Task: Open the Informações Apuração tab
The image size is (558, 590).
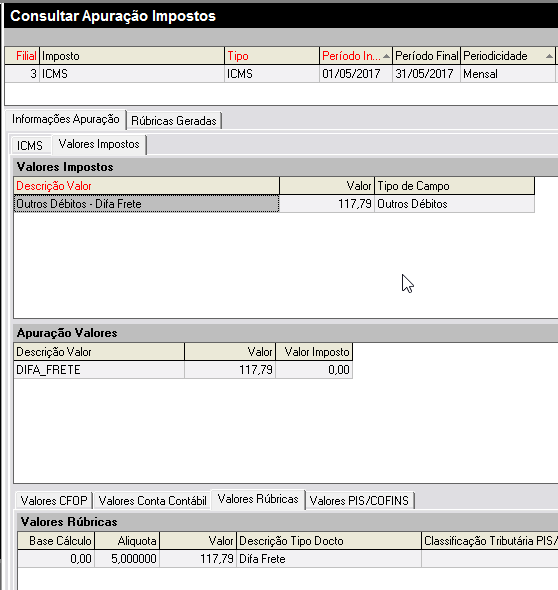Action: coord(66,119)
